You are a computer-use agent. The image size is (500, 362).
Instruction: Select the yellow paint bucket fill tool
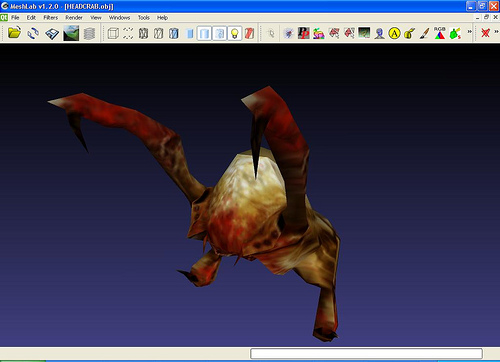pyautogui.click(x=409, y=33)
